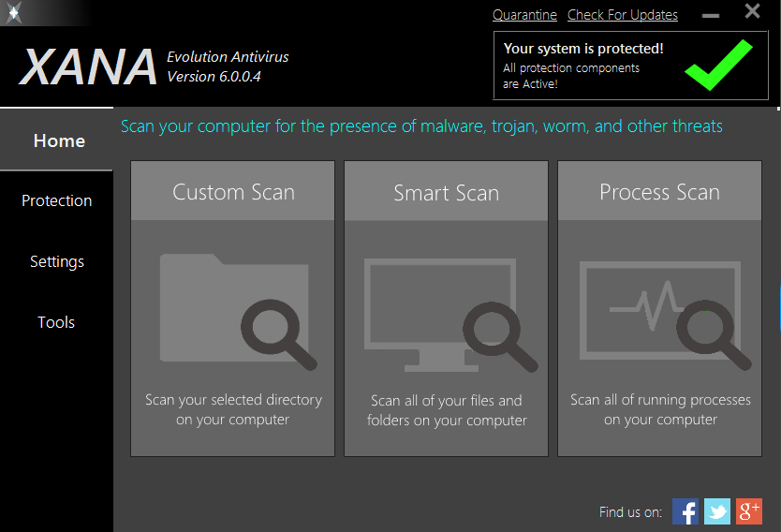Open the Quarantine link

[x=524, y=15]
